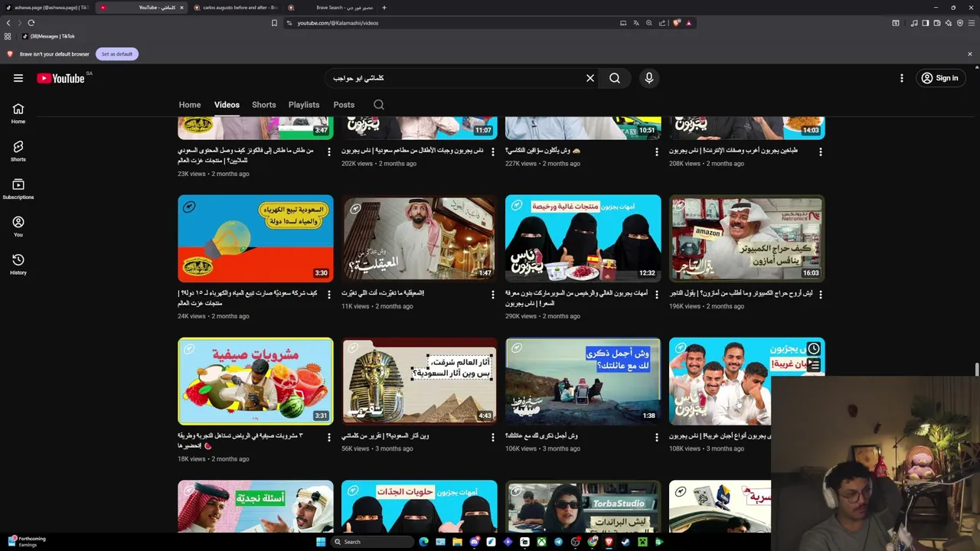Viewport: 980px width, 551px height.
Task: Open the You page in the sidebar
Action: pyautogui.click(x=18, y=227)
